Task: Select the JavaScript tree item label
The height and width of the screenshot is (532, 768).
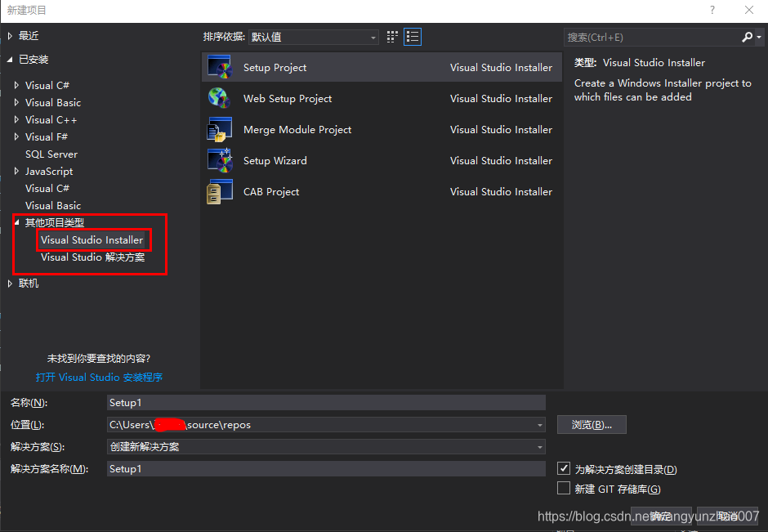Action: 49,172
